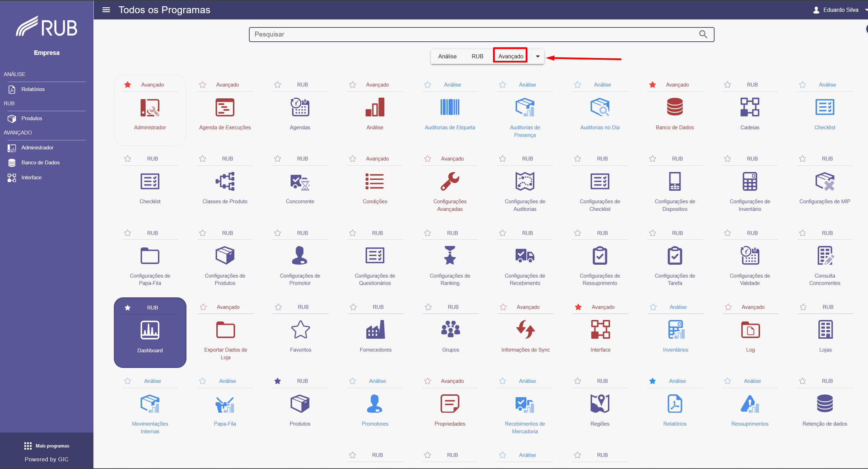The width and height of the screenshot is (868, 469).
Task: Favorite Agendas with its star
Action: tap(278, 85)
